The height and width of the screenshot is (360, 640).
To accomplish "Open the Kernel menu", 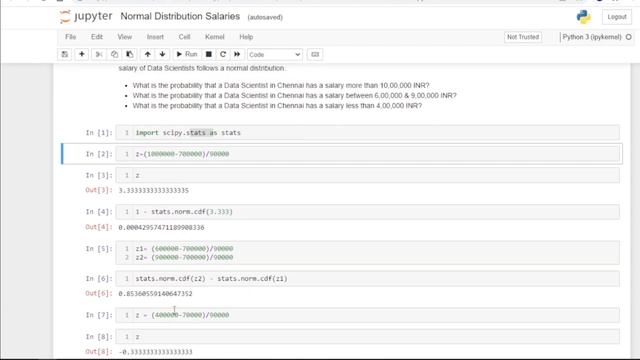I will 215,37.
